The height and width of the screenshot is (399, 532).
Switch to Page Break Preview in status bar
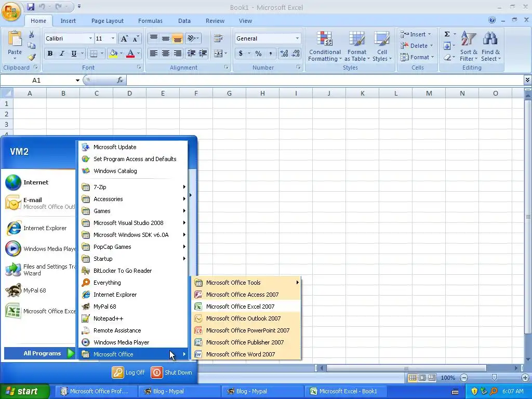432,378
